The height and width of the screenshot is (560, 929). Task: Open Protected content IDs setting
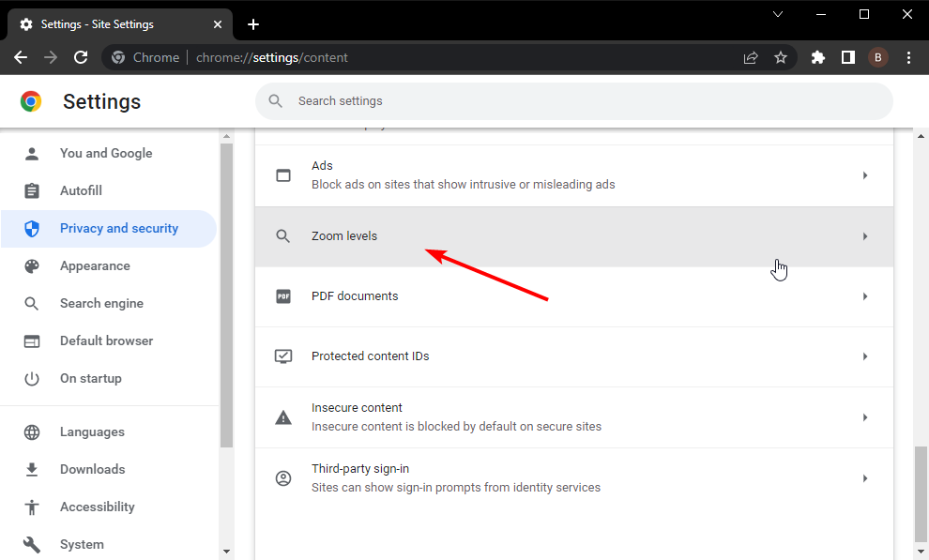pyautogui.click(x=573, y=357)
